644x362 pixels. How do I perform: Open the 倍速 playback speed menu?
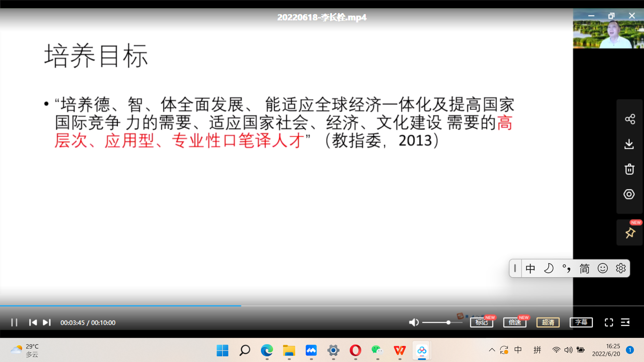coord(515,322)
